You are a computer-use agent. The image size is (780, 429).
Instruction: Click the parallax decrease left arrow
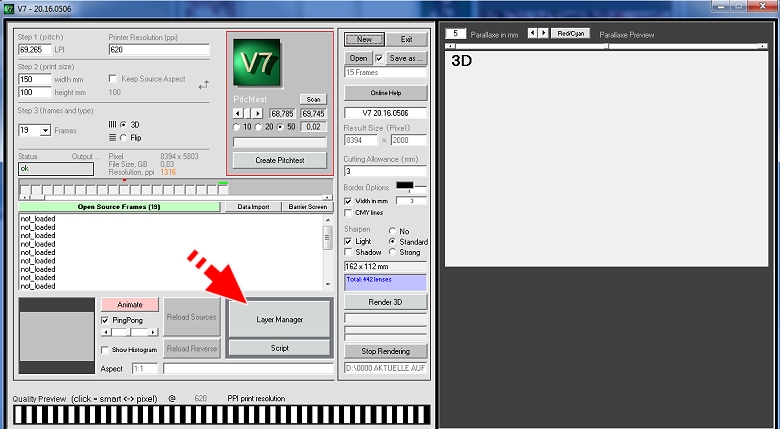(x=531, y=33)
